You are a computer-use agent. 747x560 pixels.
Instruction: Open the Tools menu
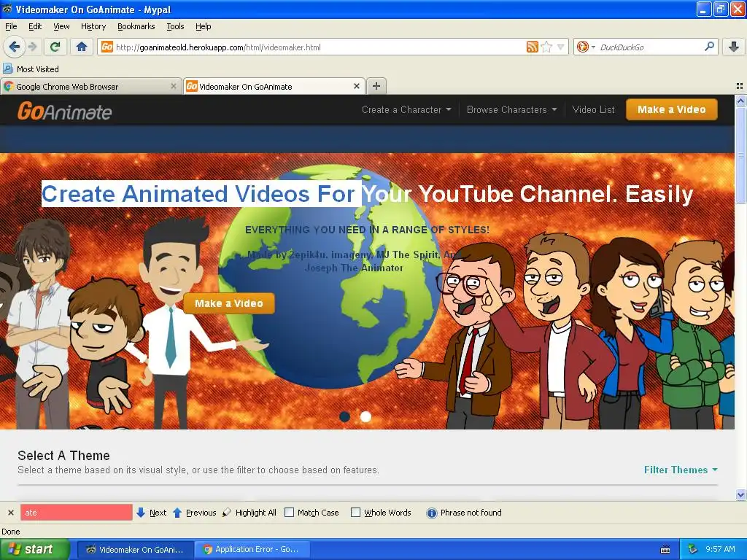(x=175, y=26)
